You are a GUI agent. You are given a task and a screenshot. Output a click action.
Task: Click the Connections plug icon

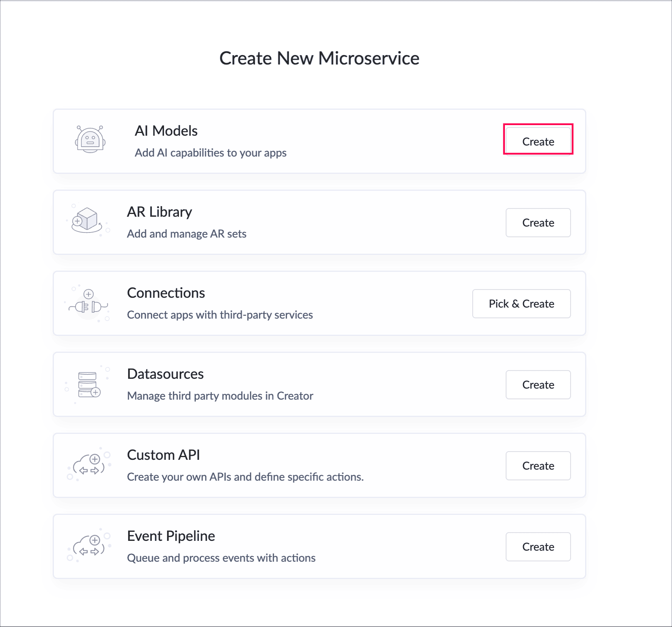87,304
